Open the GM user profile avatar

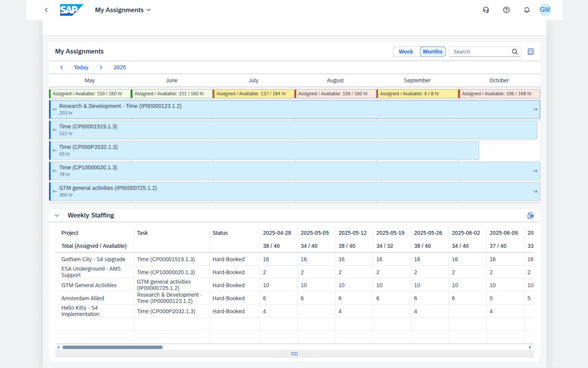click(545, 10)
